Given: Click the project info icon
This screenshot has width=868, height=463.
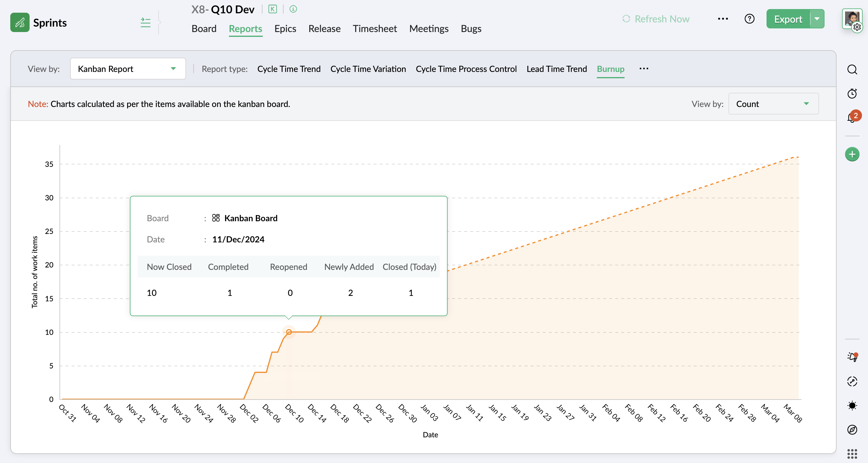Looking at the screenshot, I should [293, 9].
